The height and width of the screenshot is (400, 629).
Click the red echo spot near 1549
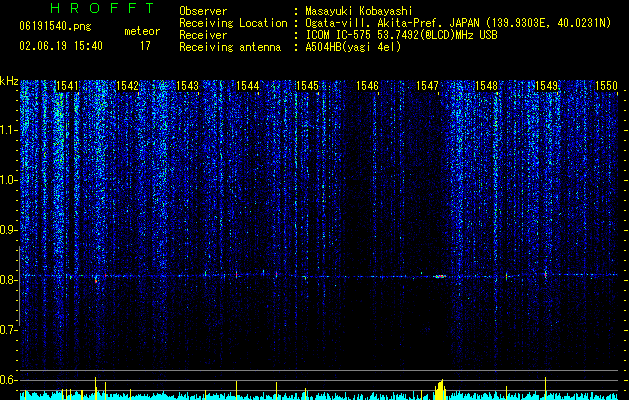tap(546, 274)
